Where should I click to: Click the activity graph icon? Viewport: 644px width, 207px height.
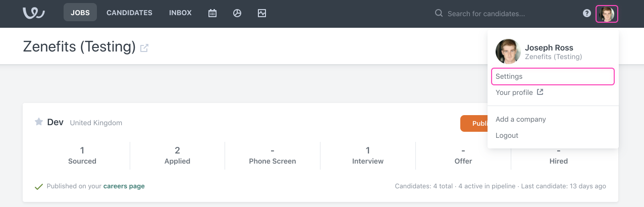(x=262, y=13)
